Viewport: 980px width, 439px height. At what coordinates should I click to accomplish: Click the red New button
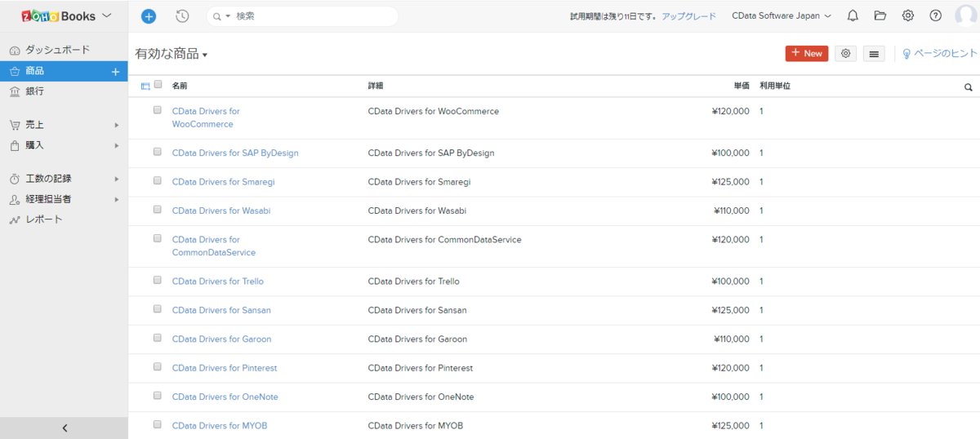tap(807, 53)
